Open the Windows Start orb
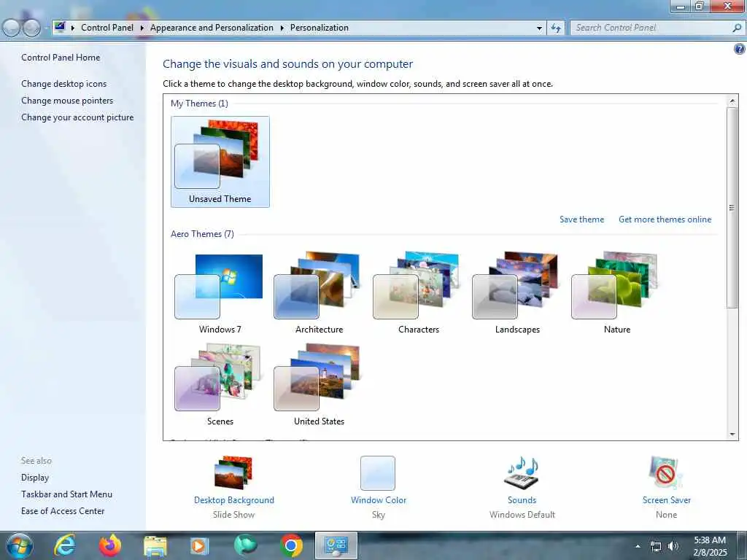Image resolution: width=747 pixels, height=560 pixels. (x=19, y=545)
